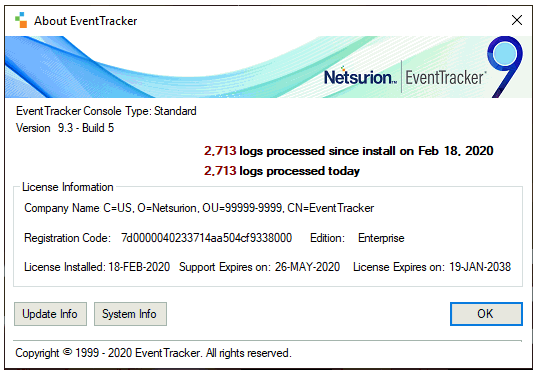
Task: Click the Company Name text line
Action: tap(199, 208)
